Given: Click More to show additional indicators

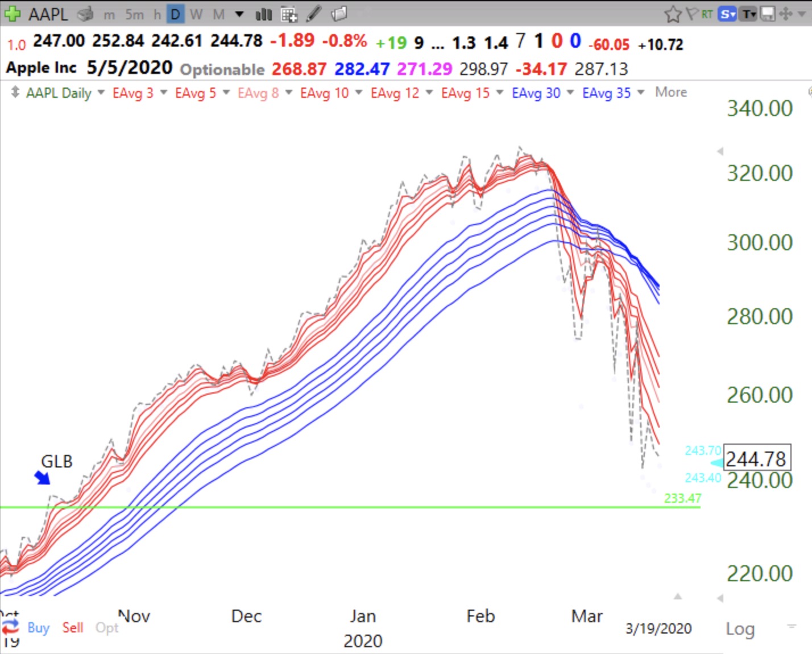Looking at the screenshot, I should [x=671, y=92].
